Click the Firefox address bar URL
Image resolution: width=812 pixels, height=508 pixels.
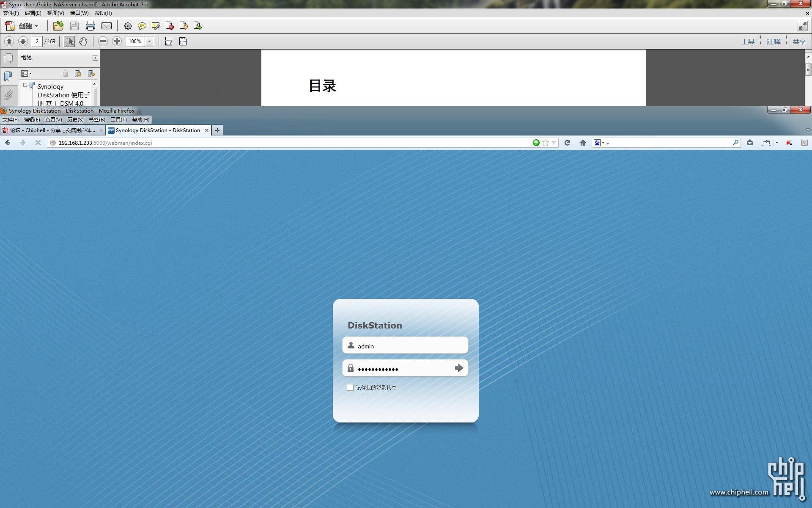point(105,143)
